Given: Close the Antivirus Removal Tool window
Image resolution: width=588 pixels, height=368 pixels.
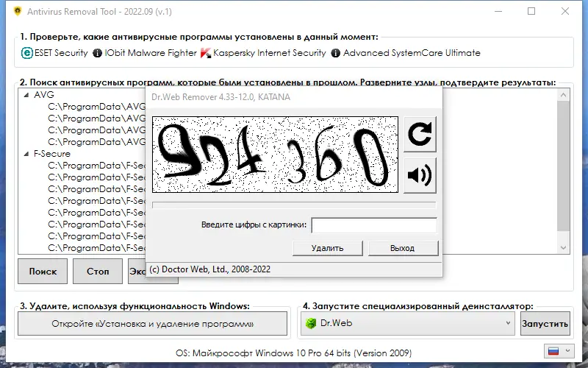Looking at the screenshot, I should point(565,11).
